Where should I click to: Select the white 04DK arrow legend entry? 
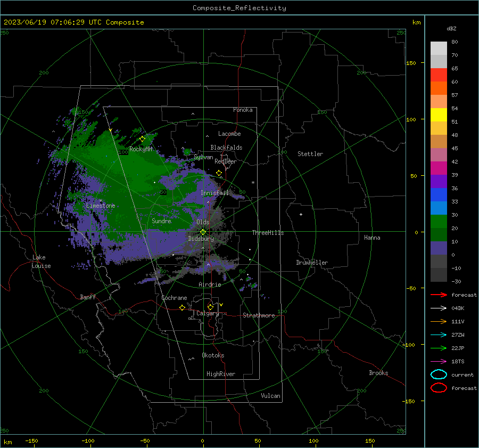click(439, 308)
